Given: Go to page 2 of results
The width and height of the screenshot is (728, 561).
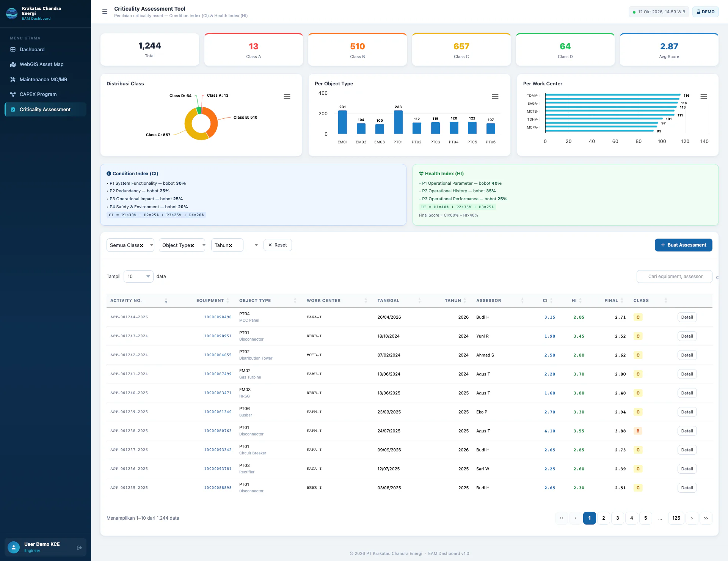Looking at the screenshot, I should coord(603,518).
